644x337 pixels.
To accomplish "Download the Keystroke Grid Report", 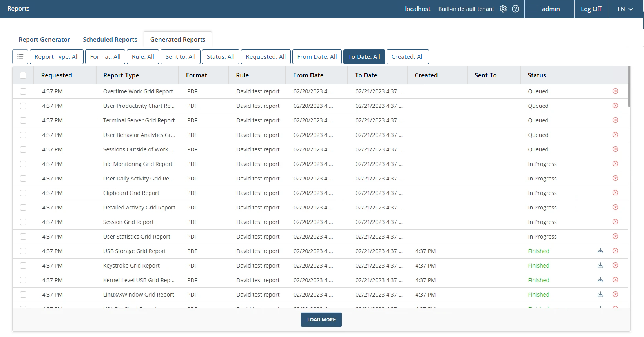I will click(600, 266).
